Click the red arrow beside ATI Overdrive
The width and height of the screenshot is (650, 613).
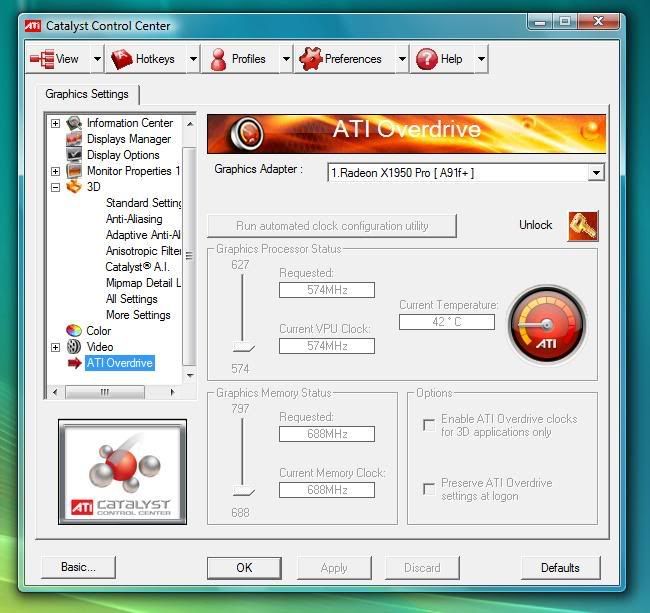(75, 363)
